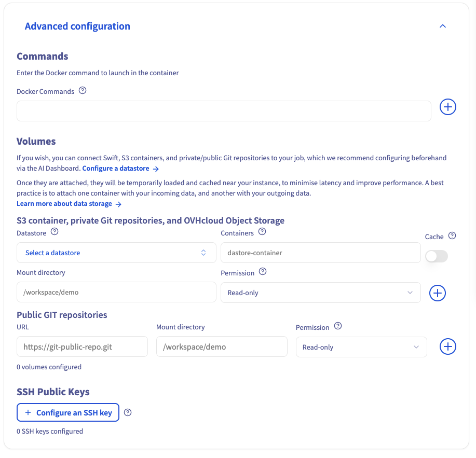Add another Docker command with plus icon
Image resolution: width=476 pixels, height=458 pixels.
(x=447, y=107)
